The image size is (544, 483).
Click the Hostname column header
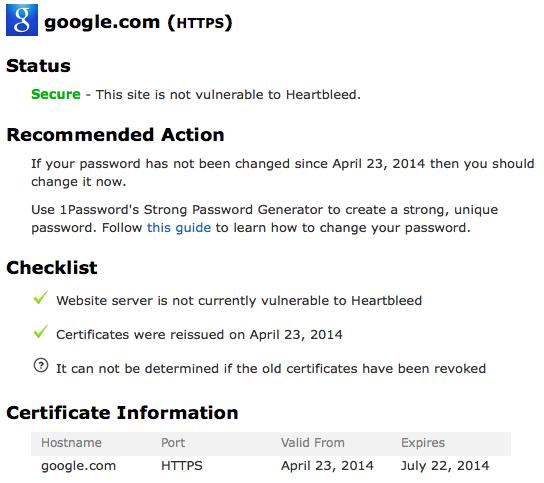[71, 443]
